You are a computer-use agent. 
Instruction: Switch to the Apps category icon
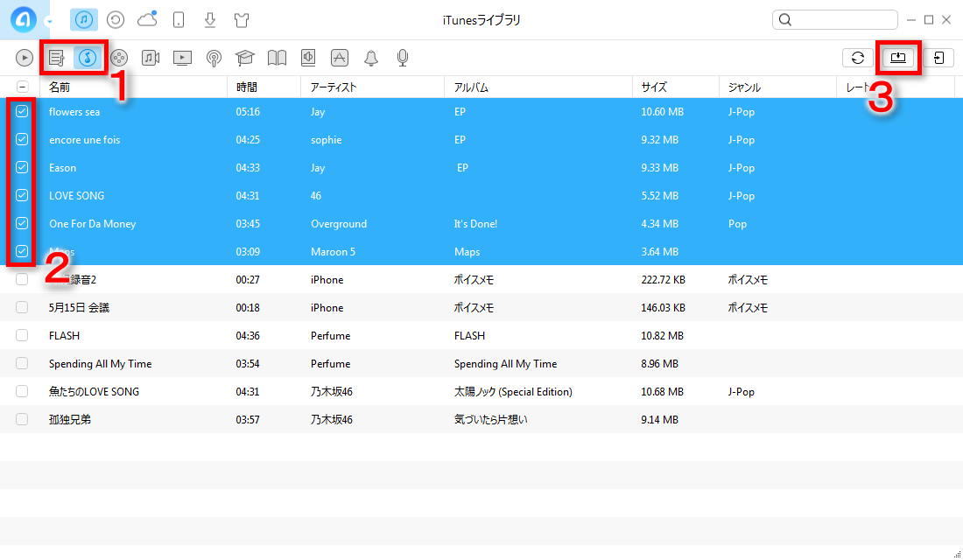click(340, 58)
